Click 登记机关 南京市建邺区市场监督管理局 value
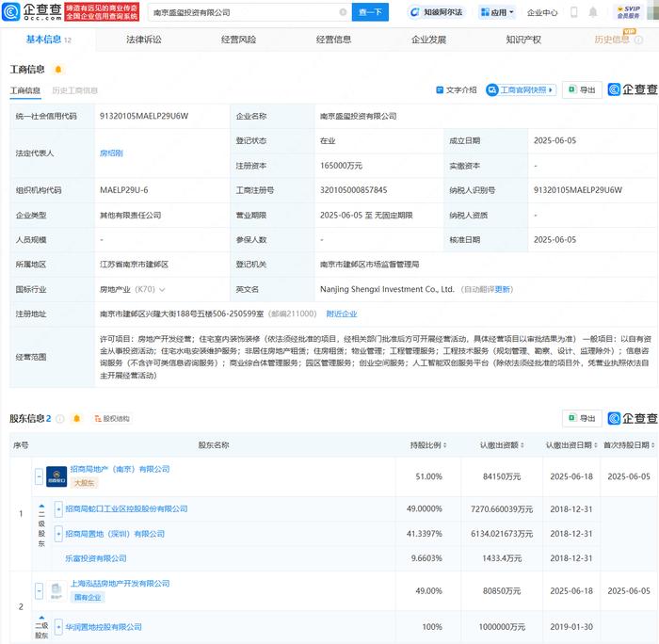This screenshot has height=644, width=659. pyautogui.click(x=369, y=265)
